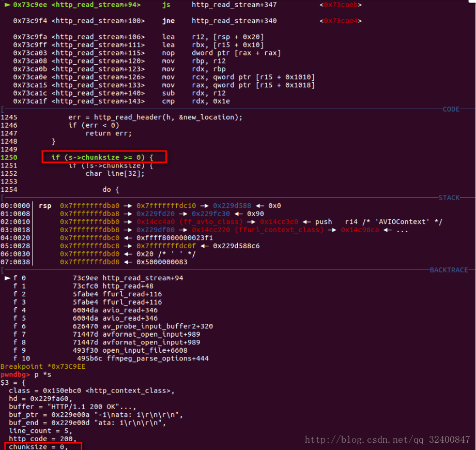Select the http_code = 200 field
Viewport: 476px width, 450px height.
pyautogui.click(x=43, y=439)
